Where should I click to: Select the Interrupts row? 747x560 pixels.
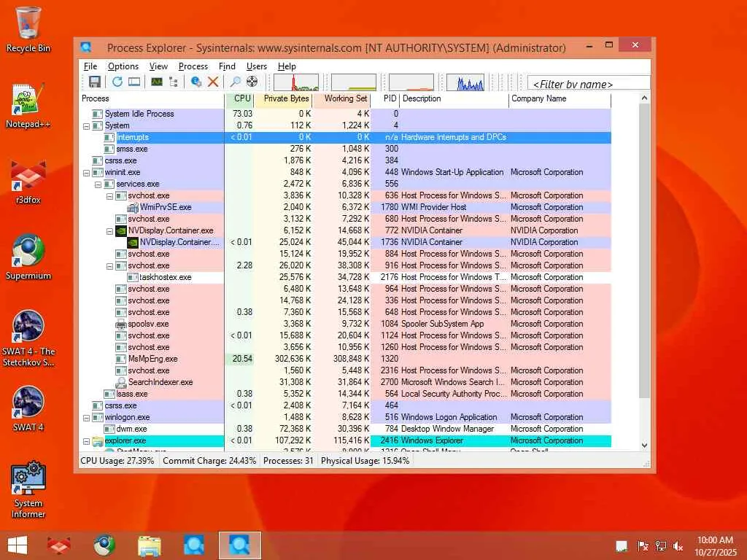(x=345, y=137)
